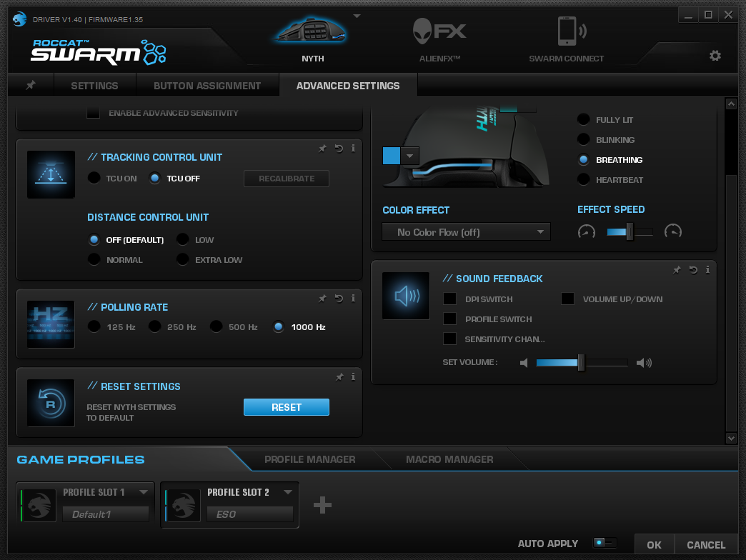Screen dimensions: 746x560
Task: Click the loud volume speaker icon
Action: (644, 363)
